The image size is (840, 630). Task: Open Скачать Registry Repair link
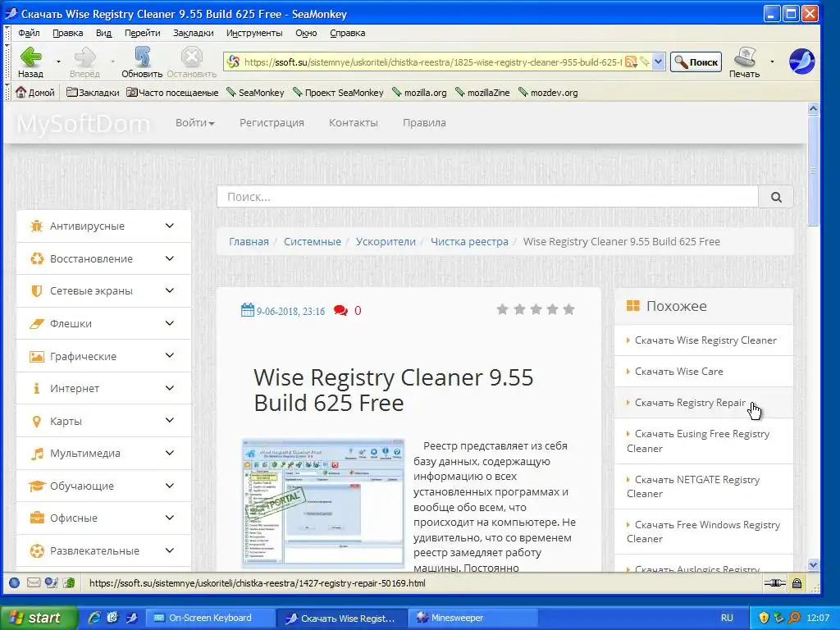click(x=690, y=402)
